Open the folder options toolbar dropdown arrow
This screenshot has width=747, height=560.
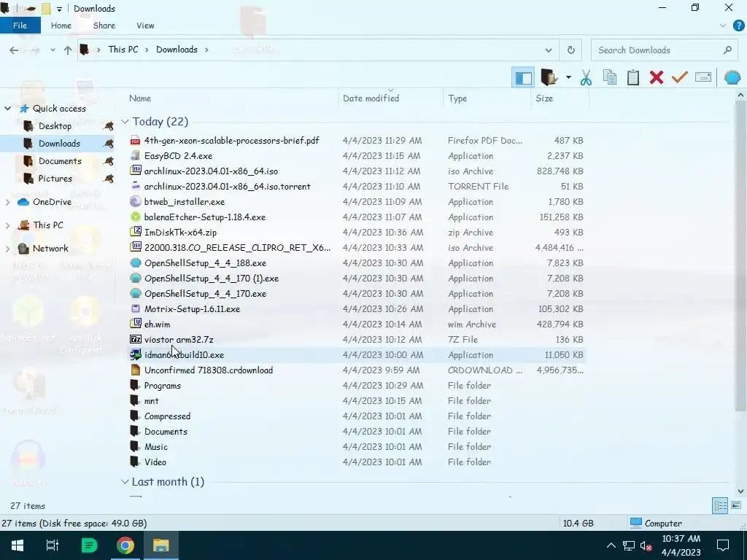[x=568, y=77]
